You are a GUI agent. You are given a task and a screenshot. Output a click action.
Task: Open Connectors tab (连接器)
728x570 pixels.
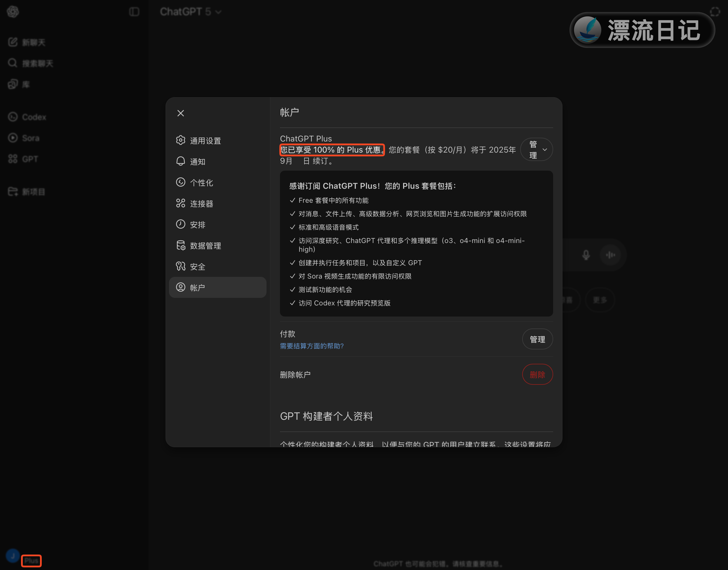click(217, 204)
